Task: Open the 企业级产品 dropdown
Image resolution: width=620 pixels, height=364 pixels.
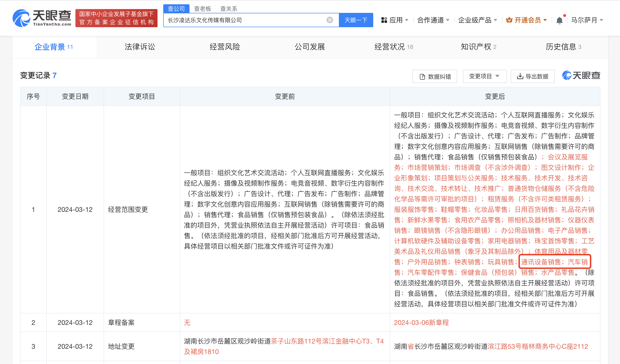Action: pos(477,20)
